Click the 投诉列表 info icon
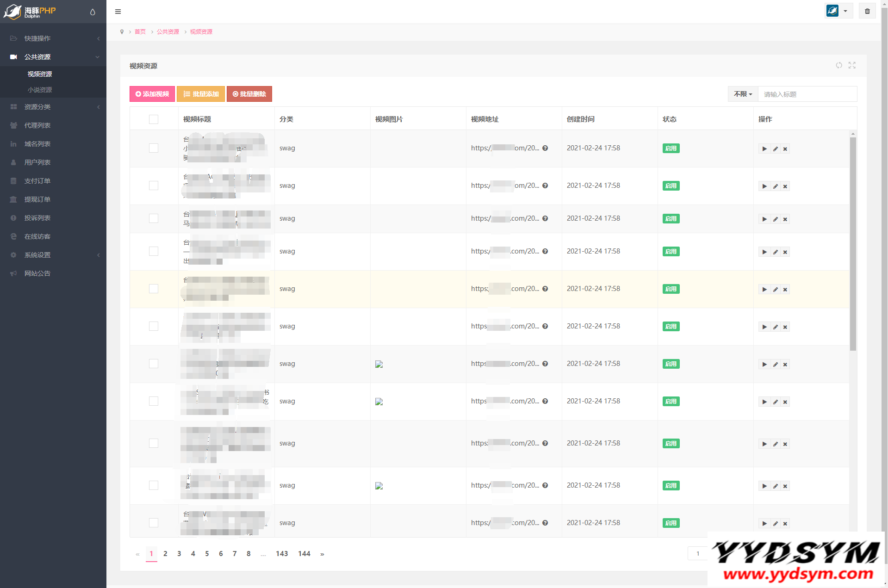This screenshot has width=888, height=588. [13, 218]
